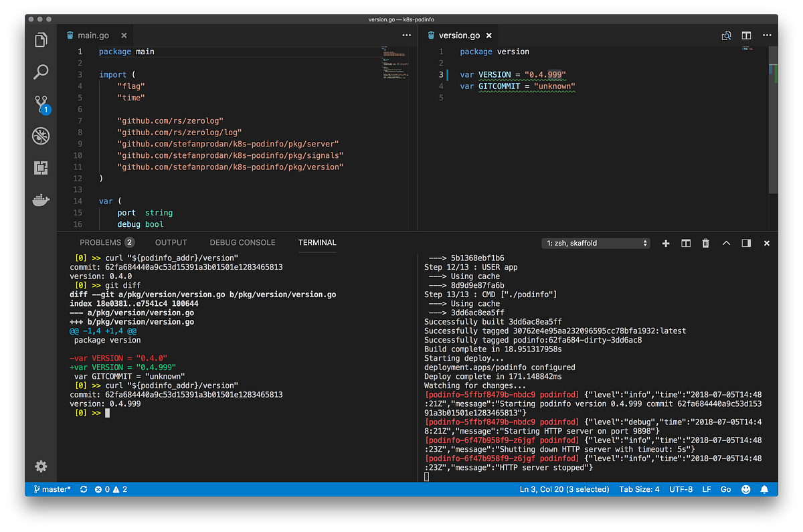Split the terminal into two panes
Viewport: 803px width, 532px height.
[685, 243]
